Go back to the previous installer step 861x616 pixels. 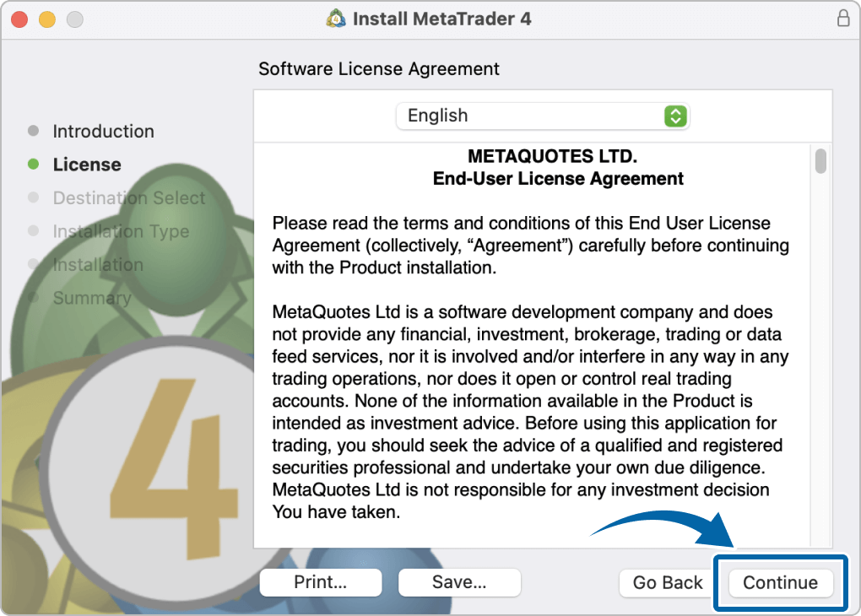click(x=668, y=582)
